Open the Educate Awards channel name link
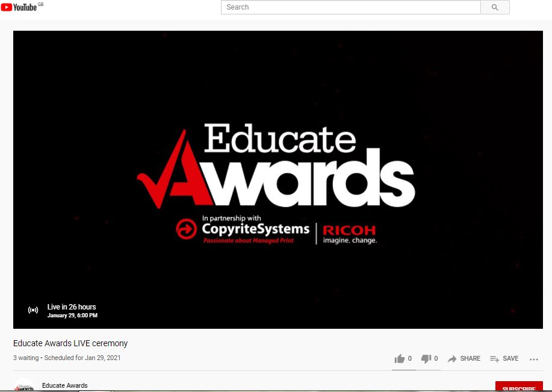The height and width of the screenshot is (392, 552). coord(65,385)
